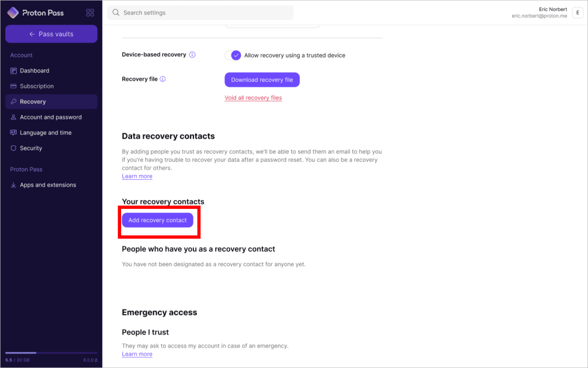588x368 pixels.
Task: Click the search magnifier icon
Action: [x=116, y=13]
